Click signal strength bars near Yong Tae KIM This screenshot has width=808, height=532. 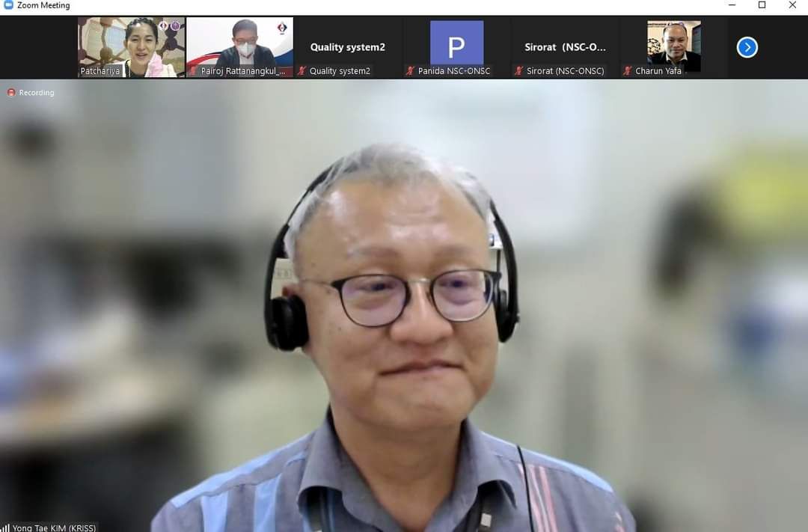pos(5,528)
